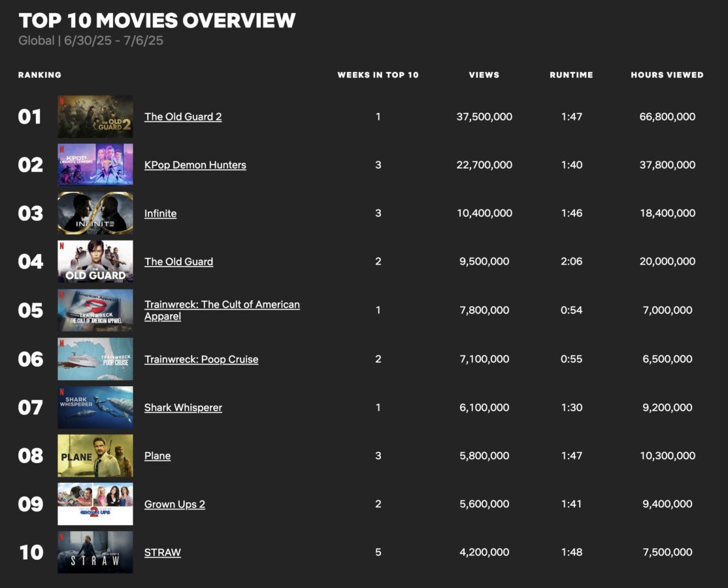728x588 pixels.
Task: Click the 5,600,000 views value
Action: [484, 504]
